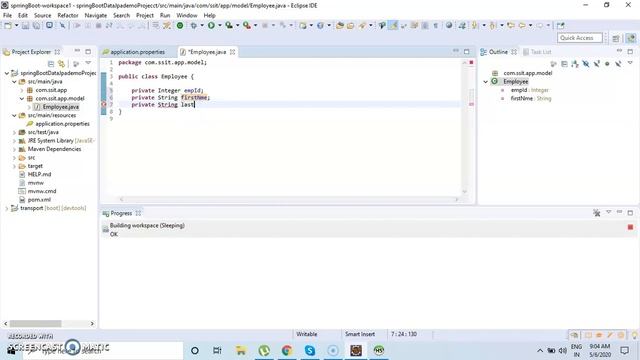Select HELP.md in Project Explorer
640x360 pixels.
pos(39,174)
